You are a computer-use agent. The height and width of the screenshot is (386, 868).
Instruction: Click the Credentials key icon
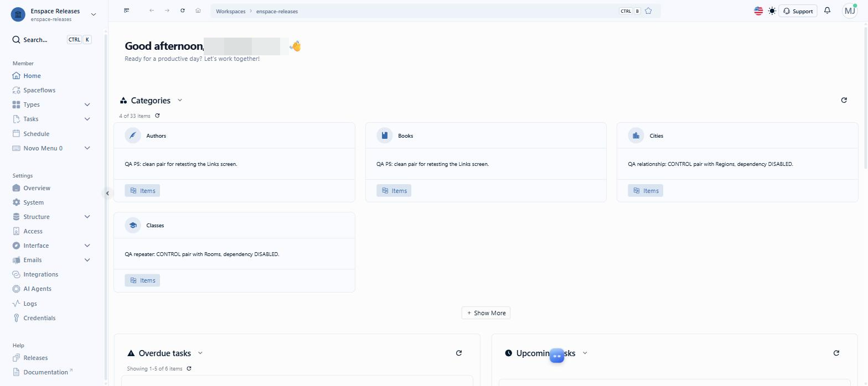[17, 318]
